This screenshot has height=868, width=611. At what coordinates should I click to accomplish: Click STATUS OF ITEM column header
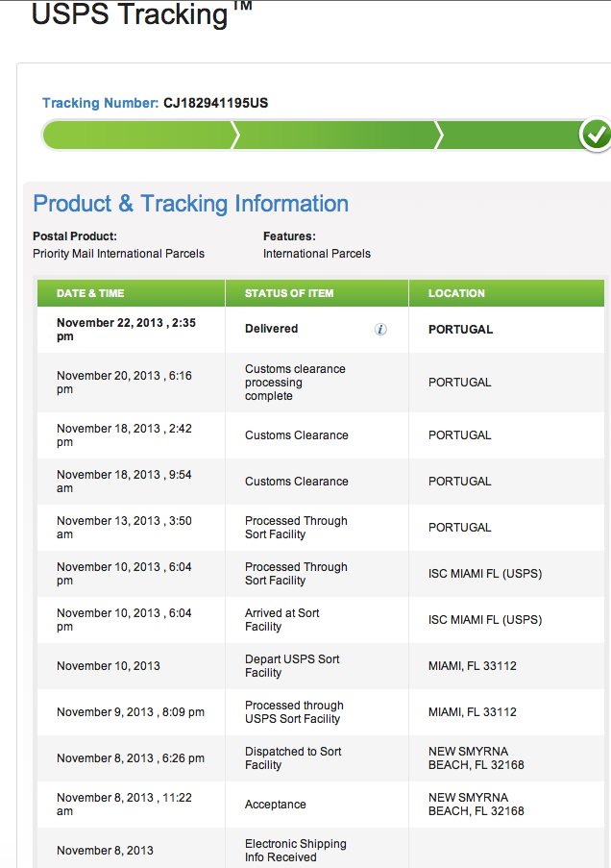(x=289, y=293)
